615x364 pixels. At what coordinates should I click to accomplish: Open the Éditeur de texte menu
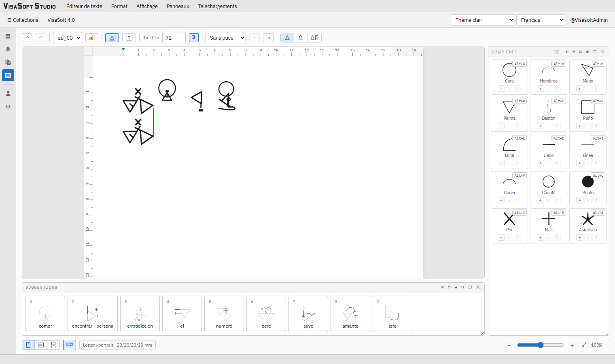coord(84,6)
